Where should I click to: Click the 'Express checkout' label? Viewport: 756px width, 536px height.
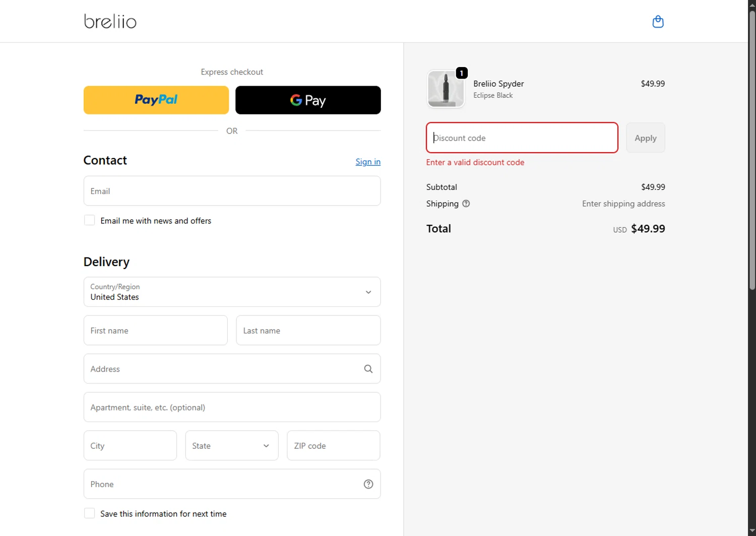(x=232, y=72)
